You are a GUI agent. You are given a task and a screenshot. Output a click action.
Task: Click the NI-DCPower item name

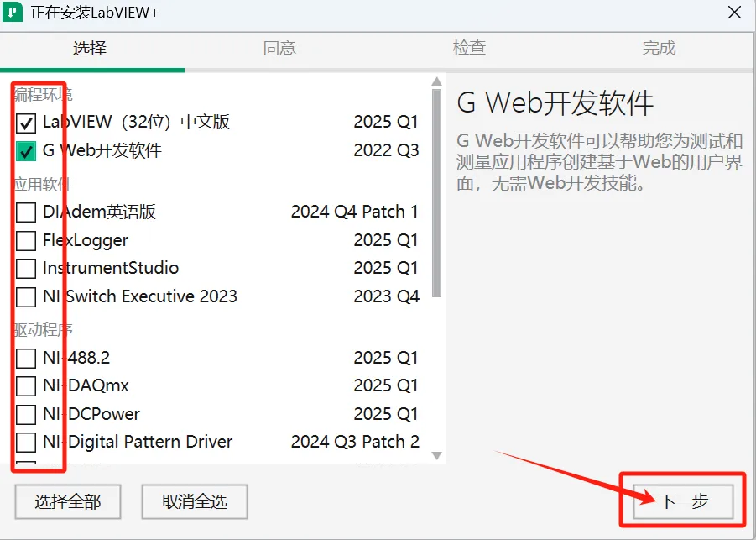click(x=91, y=413)
